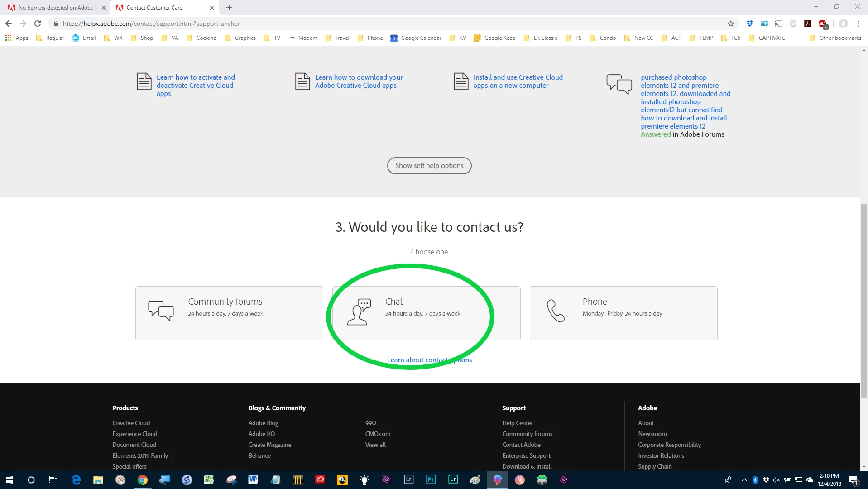The width and height of the screenshot is (868, 489).
Task: Click the muted volume icon in system tray
Action: point(777,480)
